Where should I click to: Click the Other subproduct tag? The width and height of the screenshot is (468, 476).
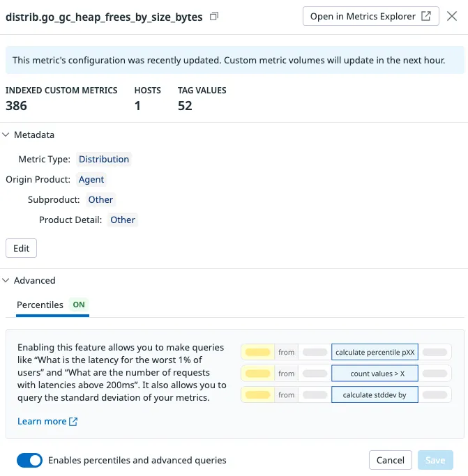pos(100,199)
